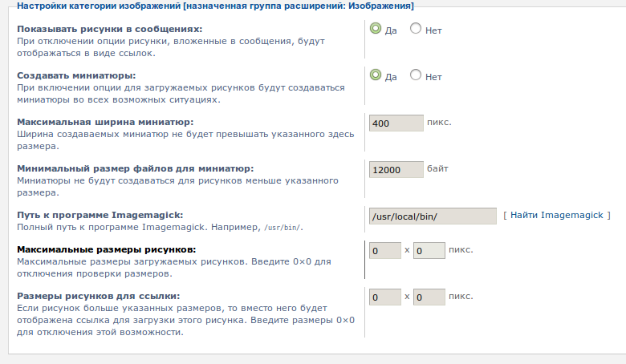Enable 'Да' for creating thumbnails

(x=375, y=75)
